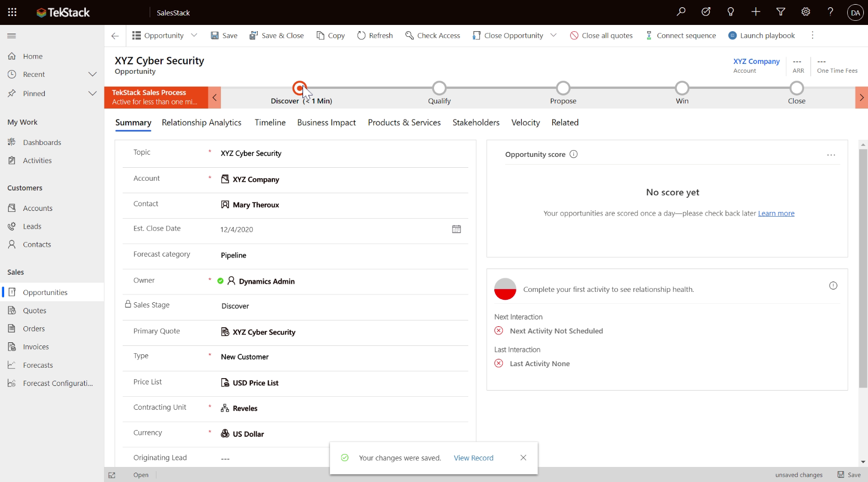Switch to the Summary tab
868x482 pixels.
click(133, 123)
